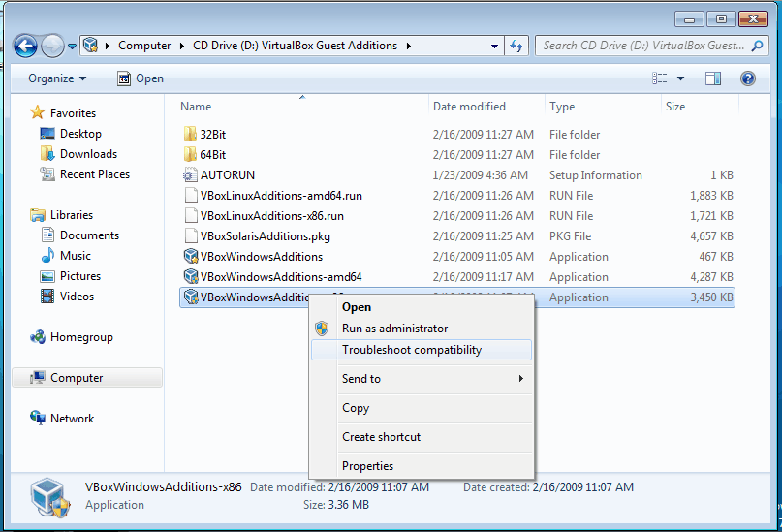
Task: Click the search magnifier icon
Action: (757, 46)
